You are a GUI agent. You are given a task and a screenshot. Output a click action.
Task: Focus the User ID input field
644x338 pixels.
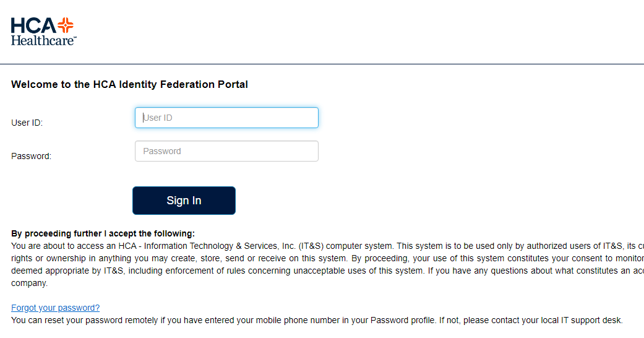pyautogui.click(x=226, y=118)
